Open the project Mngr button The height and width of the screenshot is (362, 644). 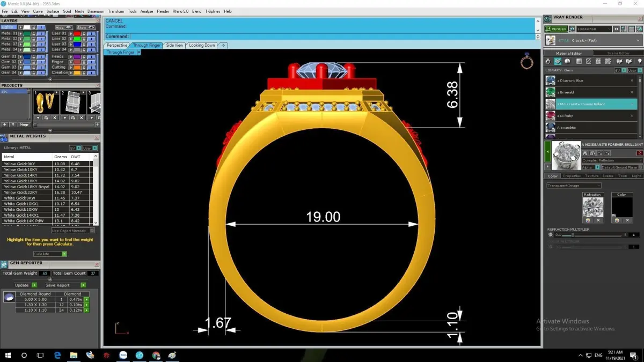24,124
